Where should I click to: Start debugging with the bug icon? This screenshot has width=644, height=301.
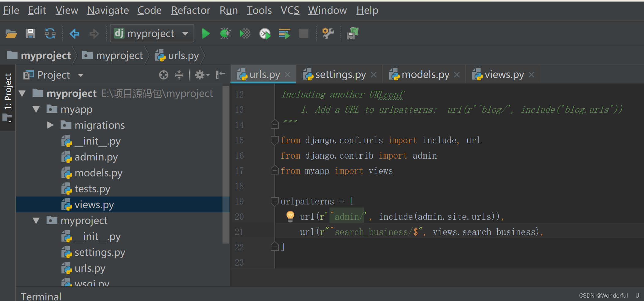click(x=225, y=33)
